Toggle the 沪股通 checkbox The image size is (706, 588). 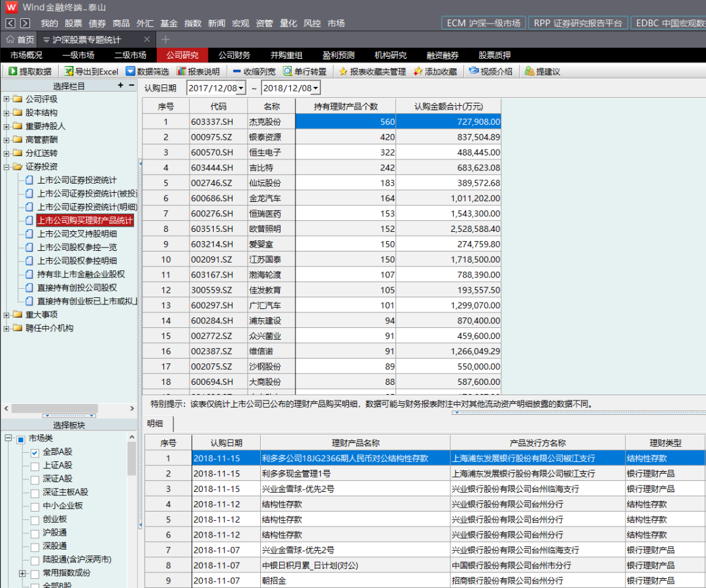point(35,534)
